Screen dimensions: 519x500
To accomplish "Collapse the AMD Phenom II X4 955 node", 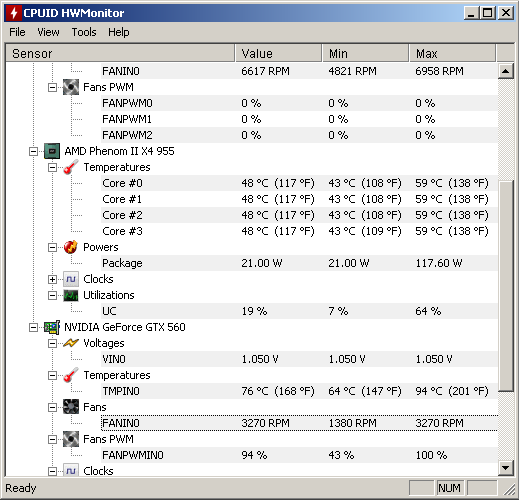I will tap(33, 151).
